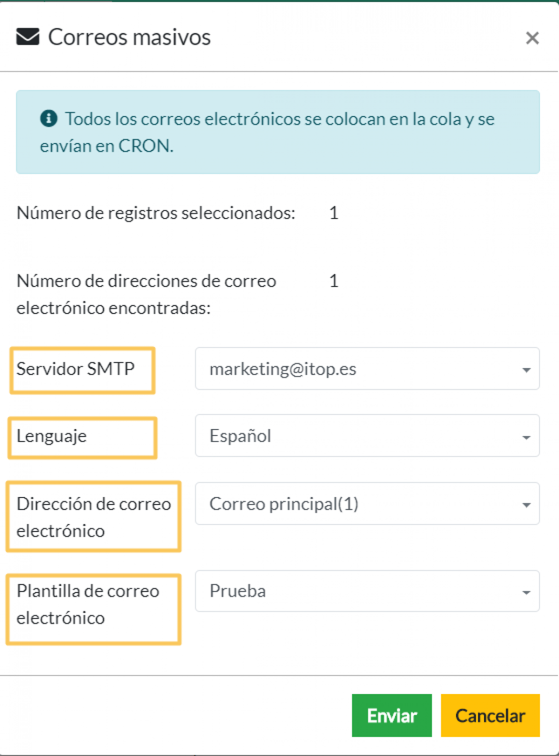
Task: Click the Plantilla de correo electrónico label
Action: tap(88, 604)
